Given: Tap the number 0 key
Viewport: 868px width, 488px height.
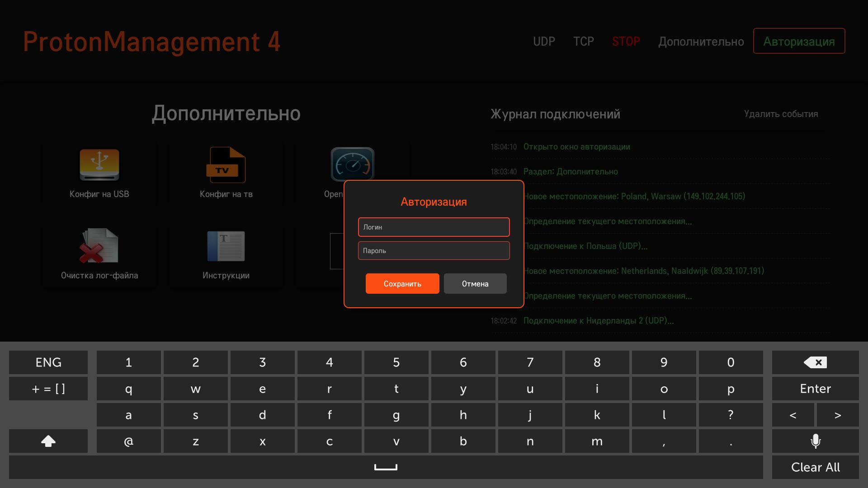Looking at the screenshot, I should point(731,362).
